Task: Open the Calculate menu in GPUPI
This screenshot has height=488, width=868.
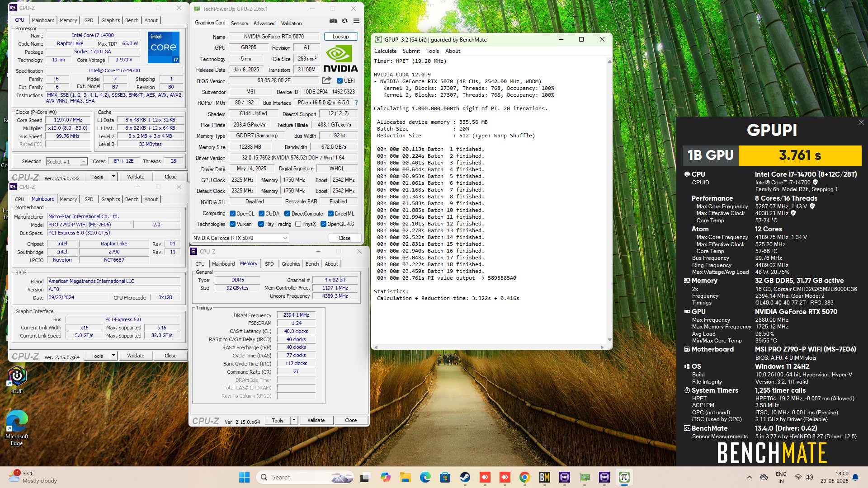Action: (385, 51)
